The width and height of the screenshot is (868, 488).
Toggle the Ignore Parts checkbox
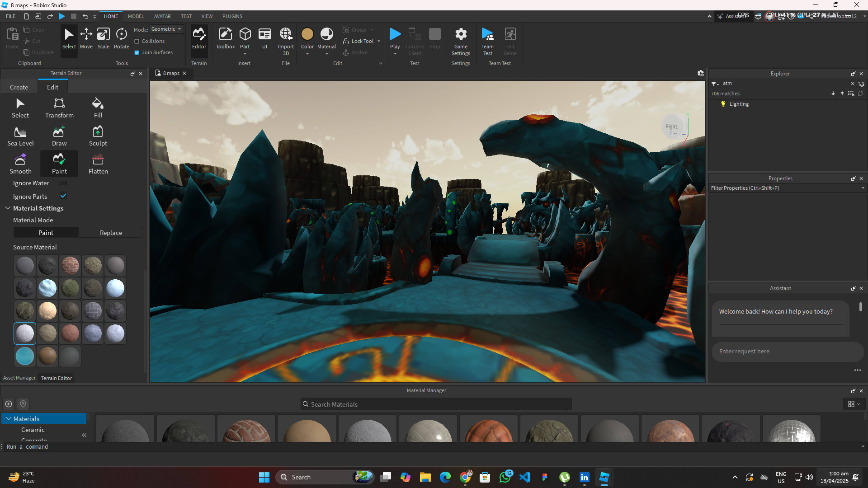63,196
